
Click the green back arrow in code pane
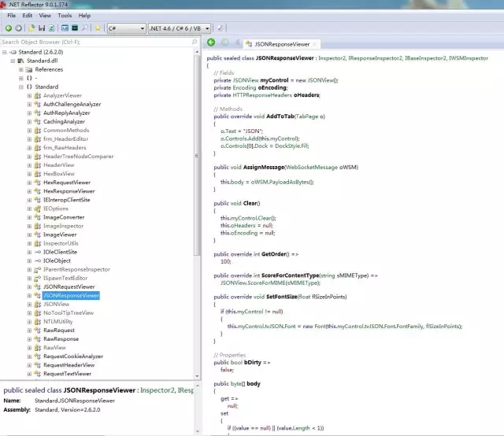click(211, 42)
